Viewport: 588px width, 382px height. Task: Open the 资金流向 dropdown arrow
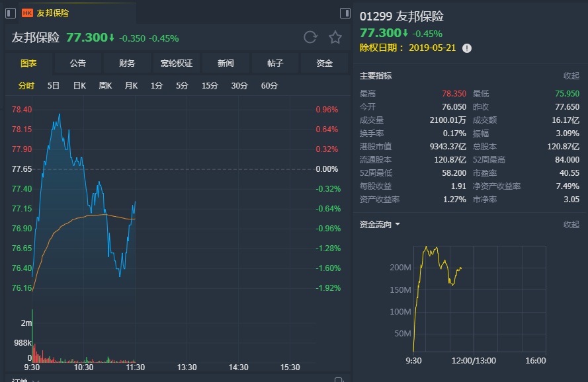[398, 225]
